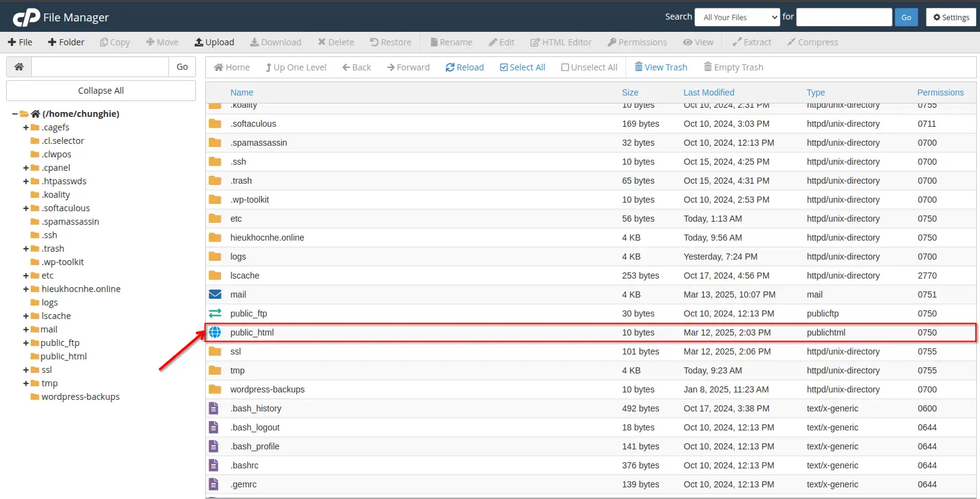980x499 pixels.
Task: Expand the .cpanel tree node
Action: (x=26, y=168)
